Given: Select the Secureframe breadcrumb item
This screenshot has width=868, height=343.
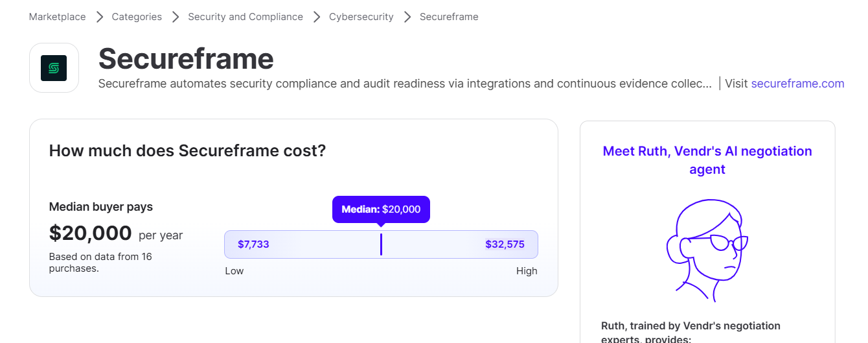Looking at the screenshot, I should coord(449,17).
